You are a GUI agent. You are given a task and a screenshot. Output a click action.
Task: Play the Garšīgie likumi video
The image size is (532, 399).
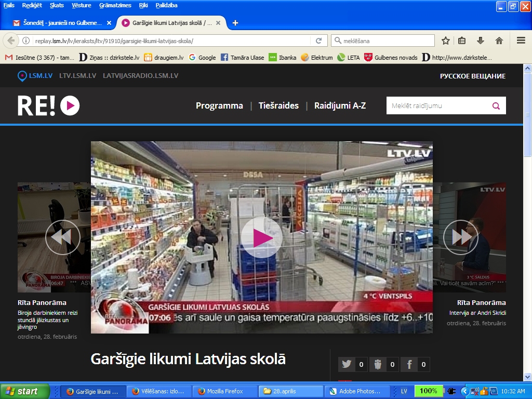262,237
